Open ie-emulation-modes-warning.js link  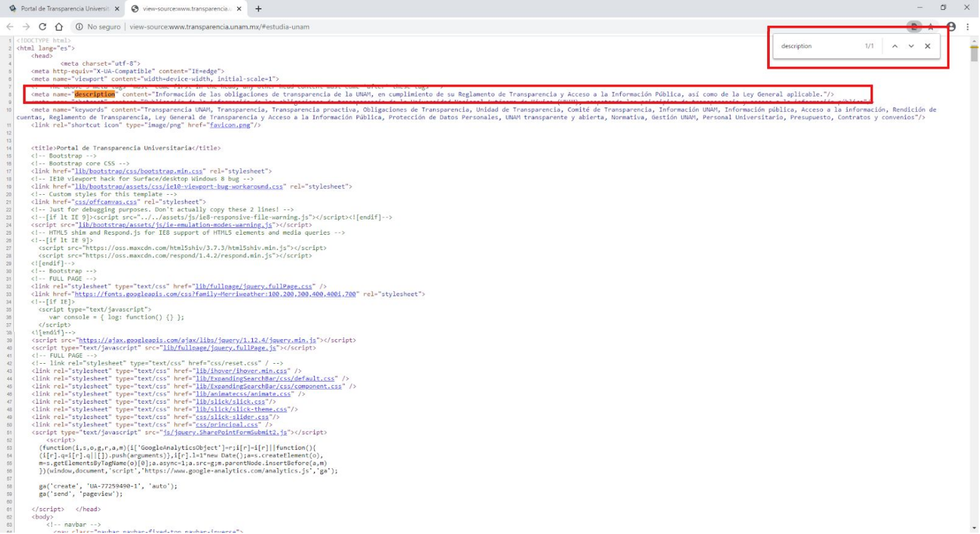pyautogui.click(x=174, y=225)
